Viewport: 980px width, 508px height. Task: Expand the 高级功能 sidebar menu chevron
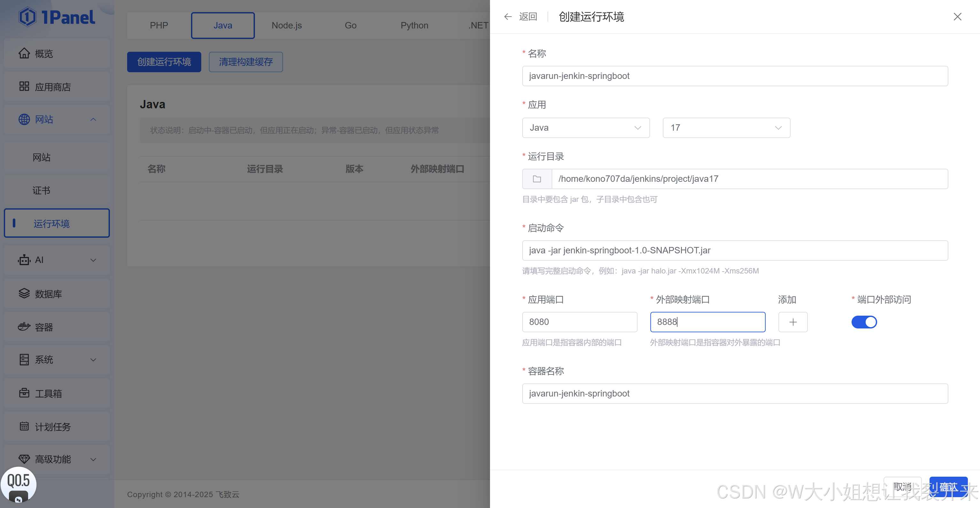coord(93,459)
